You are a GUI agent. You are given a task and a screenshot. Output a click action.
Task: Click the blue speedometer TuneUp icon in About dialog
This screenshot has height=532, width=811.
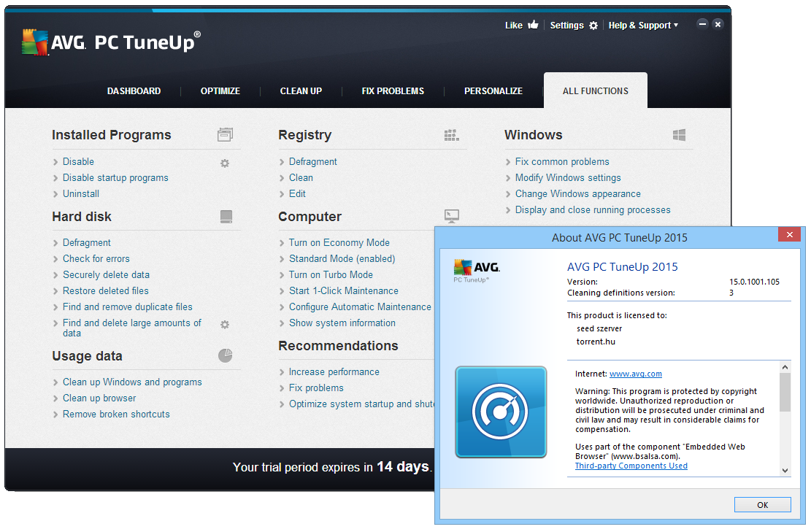point(501,412)
